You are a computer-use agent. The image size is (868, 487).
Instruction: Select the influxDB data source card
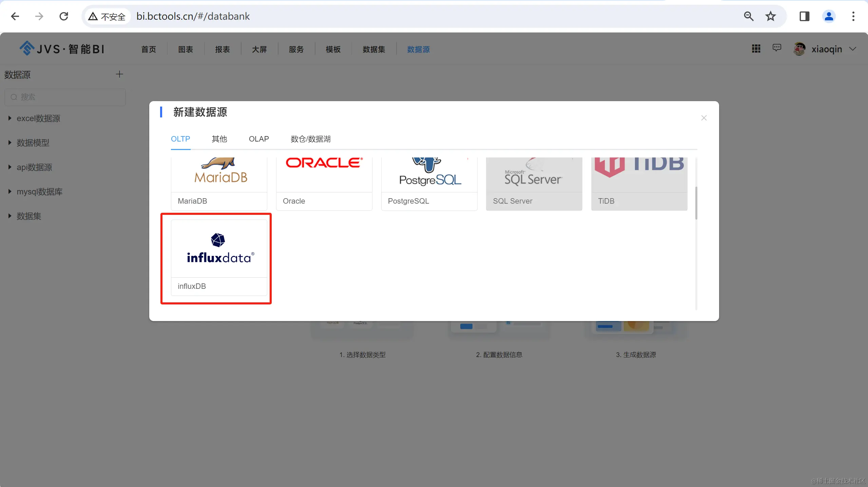[219, 258]
